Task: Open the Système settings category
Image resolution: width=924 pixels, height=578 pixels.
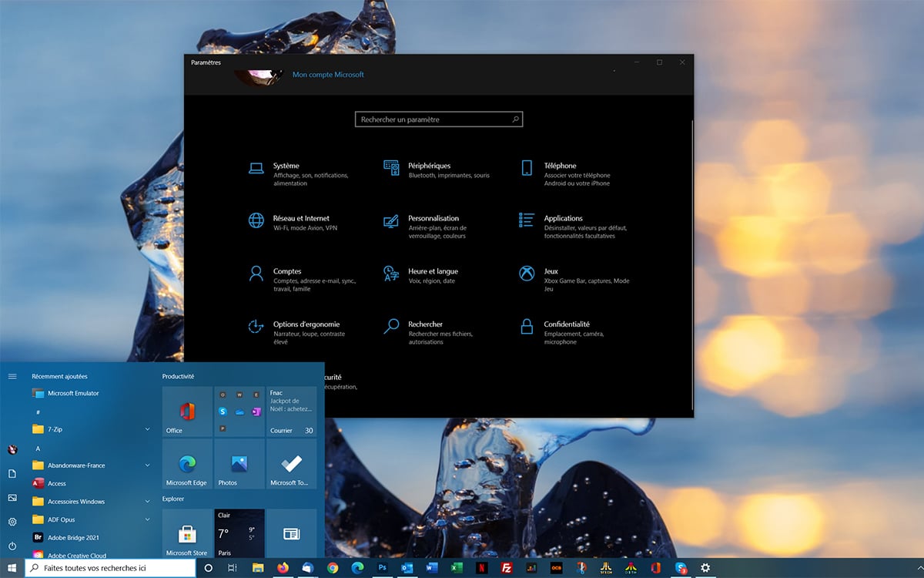Action: point(299,174)
